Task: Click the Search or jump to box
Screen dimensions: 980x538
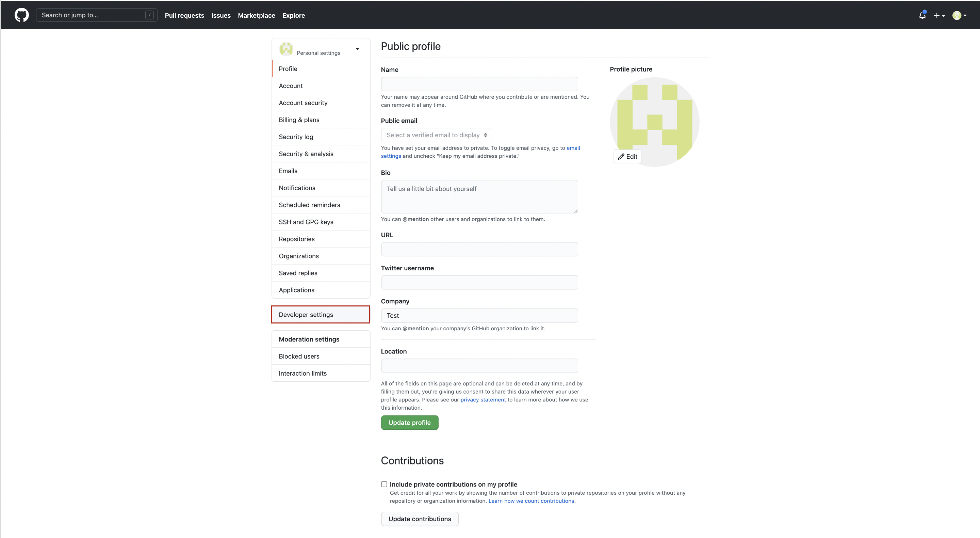Action: pyautogui.click(x=97, y=15)
